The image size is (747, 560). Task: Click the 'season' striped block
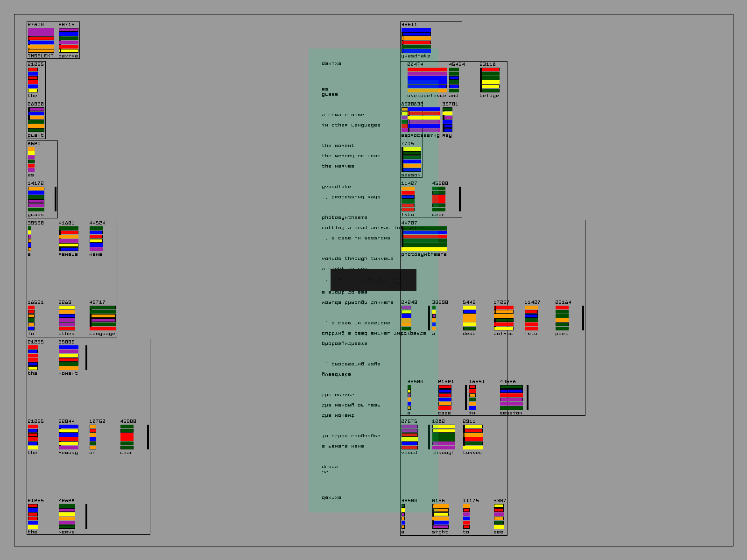(x=411, y=160)
